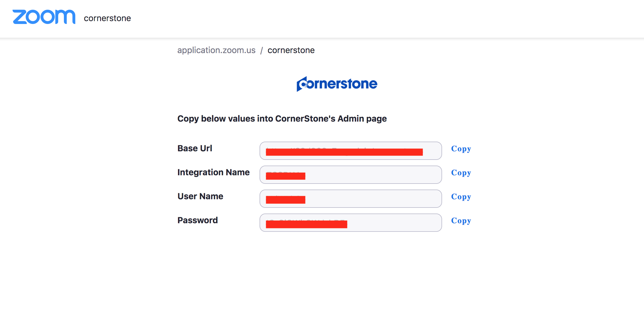
Task: Select the User Name text box
Action: tap(351, 198)
